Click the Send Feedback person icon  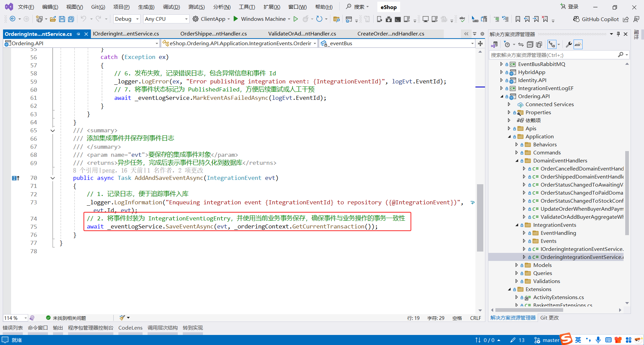pos(636,19)
